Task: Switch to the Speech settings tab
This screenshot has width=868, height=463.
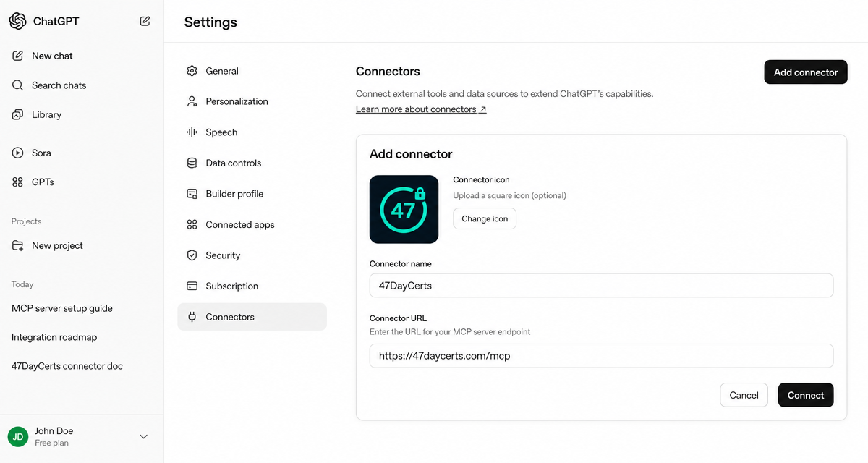Action: coord(252,132)
